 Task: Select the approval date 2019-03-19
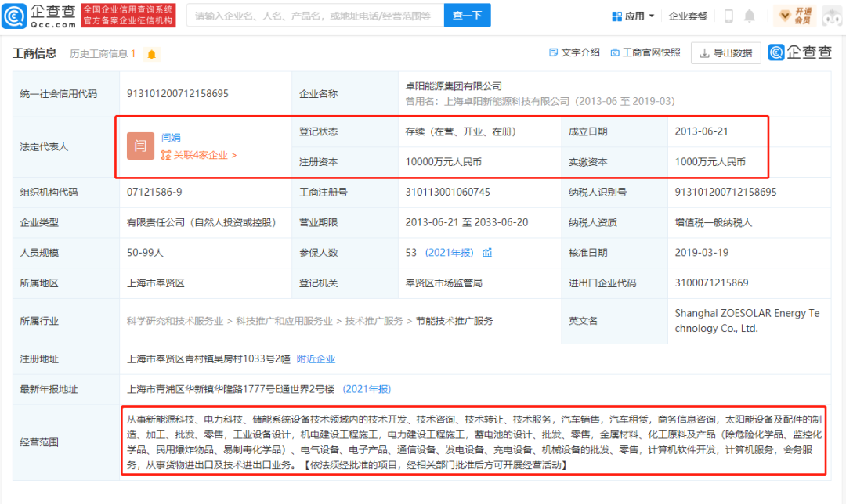(x=701, y=253)
